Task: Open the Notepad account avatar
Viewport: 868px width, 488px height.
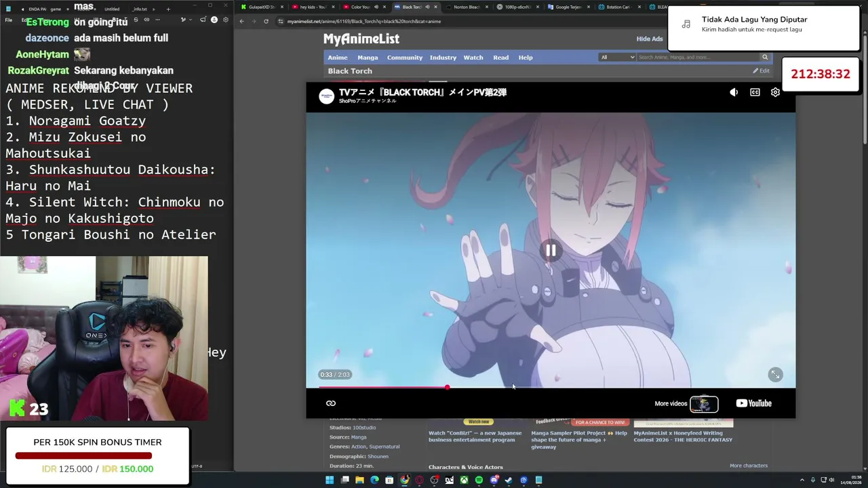Action: point(214,20)
